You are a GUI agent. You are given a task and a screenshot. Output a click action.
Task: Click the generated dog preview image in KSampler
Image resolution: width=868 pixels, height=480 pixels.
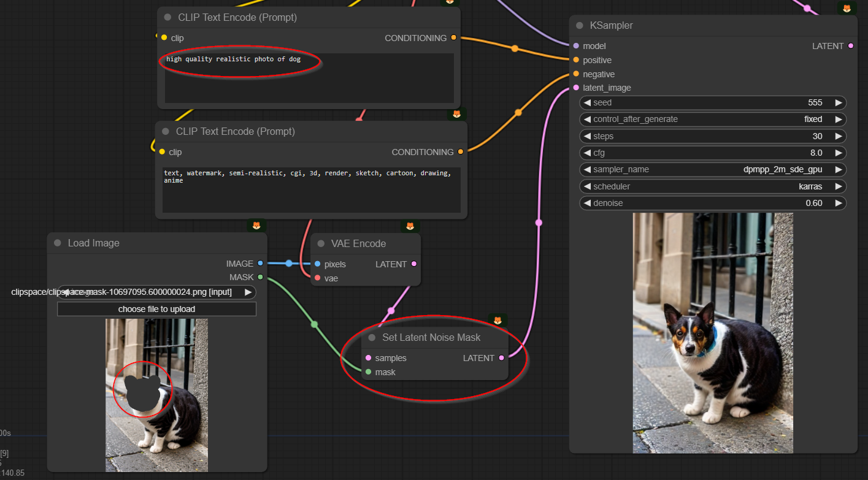(x=713, y=333)
